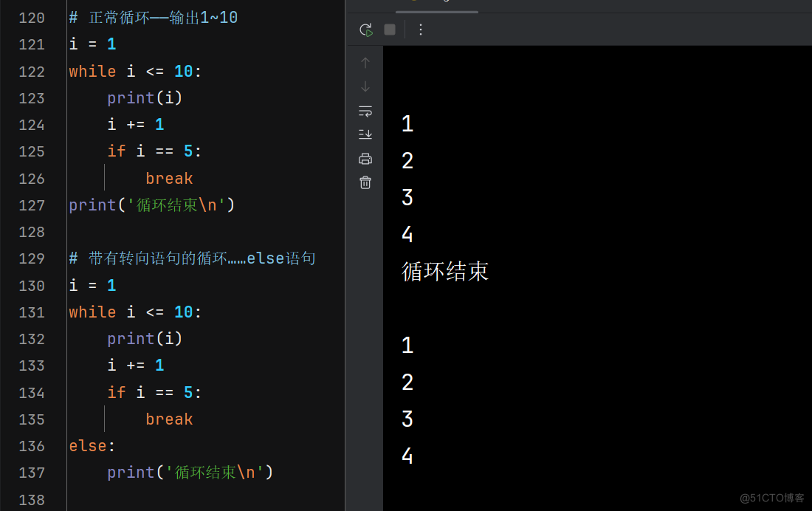Click line number 126 in gutter

coord(32,179)
